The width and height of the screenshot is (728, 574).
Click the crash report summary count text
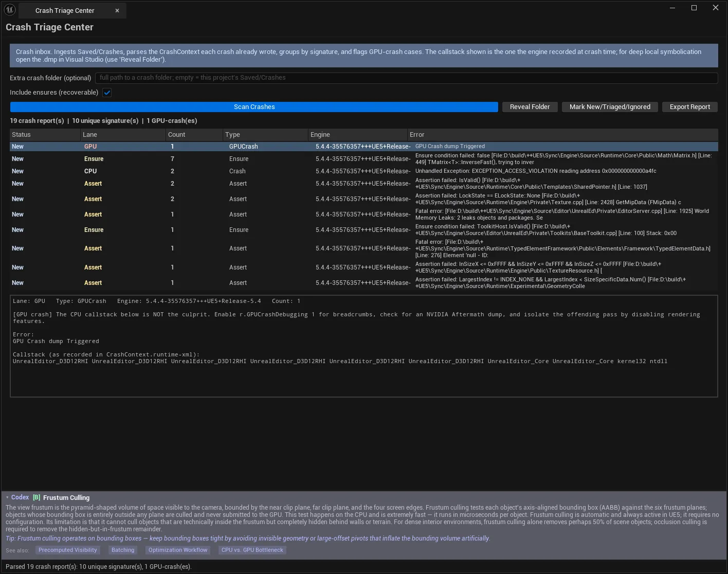tap(103, 121)
